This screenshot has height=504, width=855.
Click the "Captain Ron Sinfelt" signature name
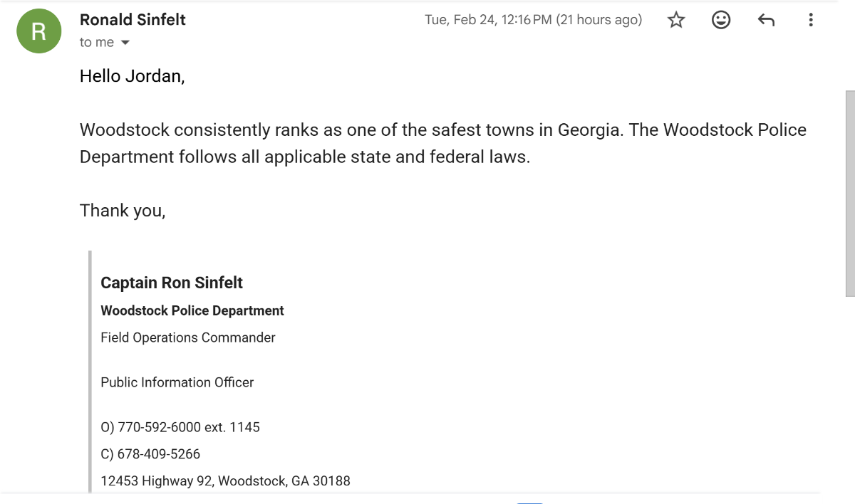pos(172,283)
